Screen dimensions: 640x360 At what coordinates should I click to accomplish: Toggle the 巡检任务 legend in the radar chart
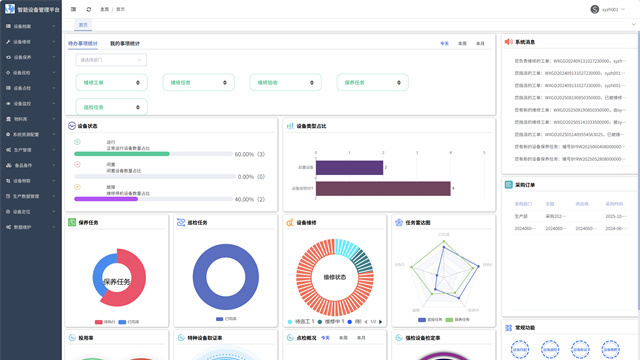coord(430,320)
